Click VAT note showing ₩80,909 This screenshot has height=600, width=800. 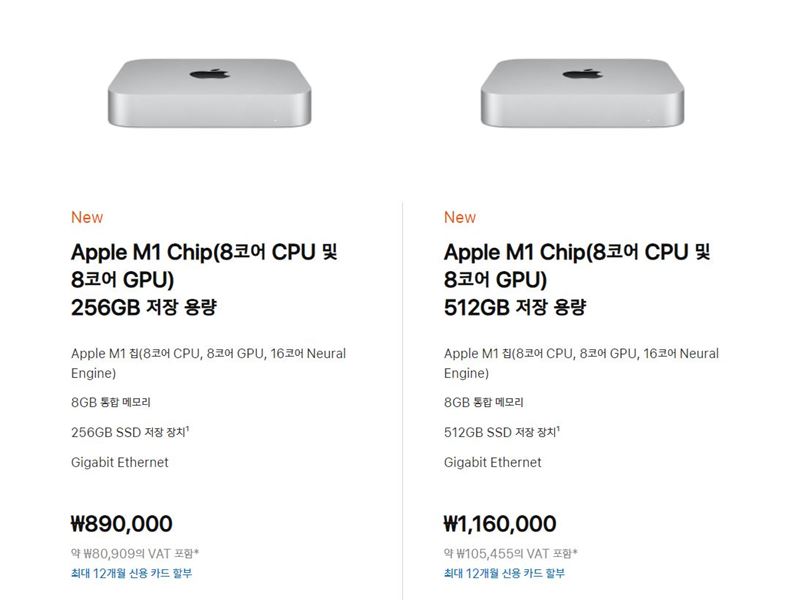click(135, 554)
